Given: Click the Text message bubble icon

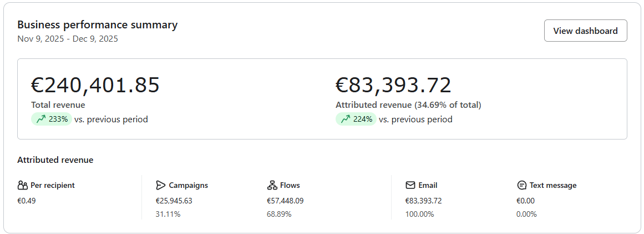Looking at the screenshot, I should point(521,185).
